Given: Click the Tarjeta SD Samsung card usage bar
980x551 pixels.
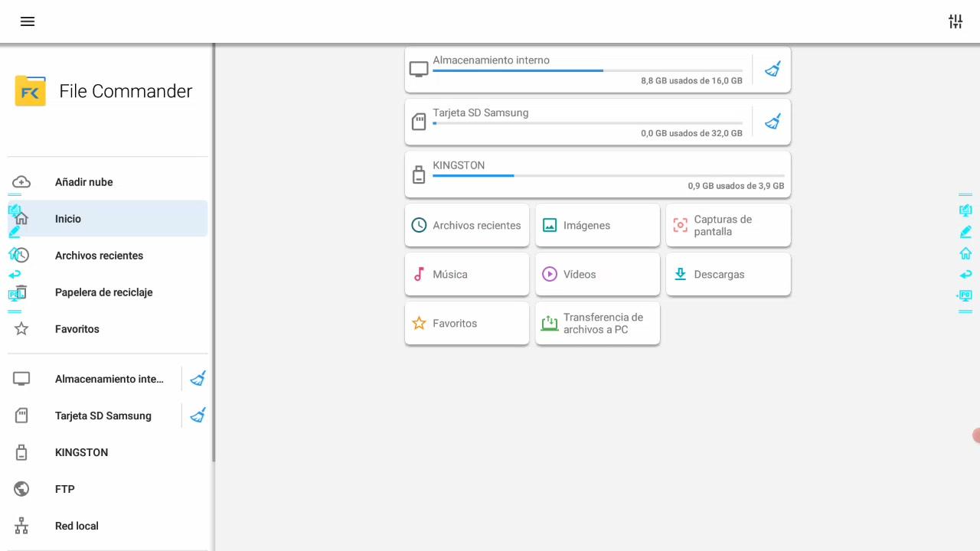Looking at the screenshot, I should pyautogui.click(x=587, y=123).
